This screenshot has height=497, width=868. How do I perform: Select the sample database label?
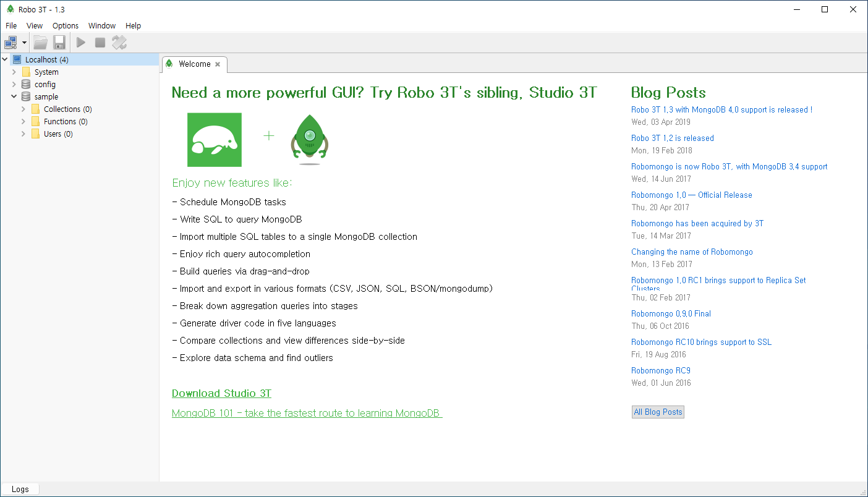click(x=46, y=96)
